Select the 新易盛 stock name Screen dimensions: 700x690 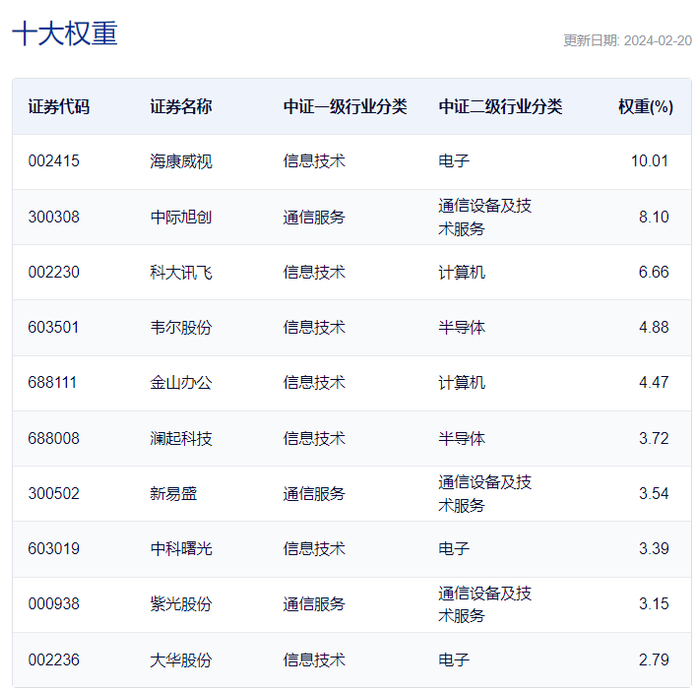coord(173,494)
